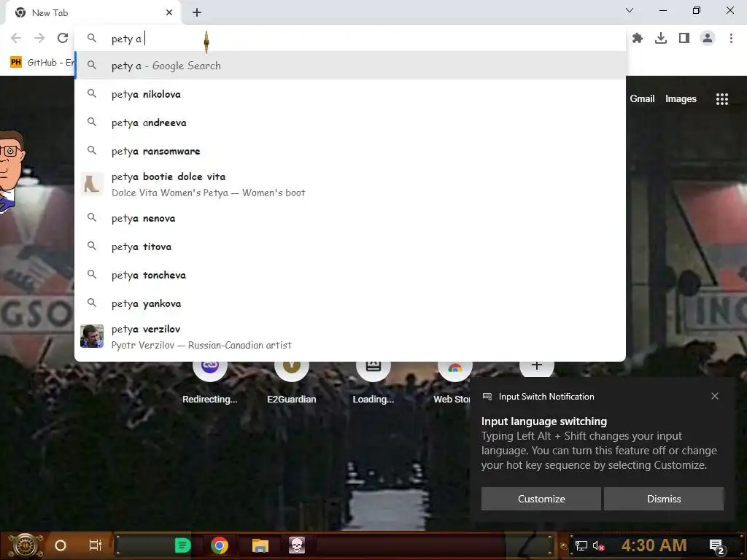Open the Start menu steampunk button

click(x=26, y=545)
